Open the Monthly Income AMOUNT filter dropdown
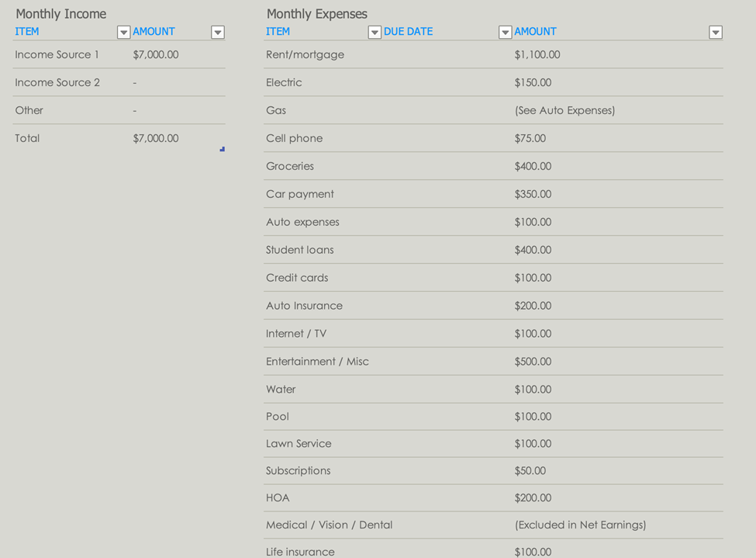The height and width of the screenshot is (558, 756). pos(218,33)
